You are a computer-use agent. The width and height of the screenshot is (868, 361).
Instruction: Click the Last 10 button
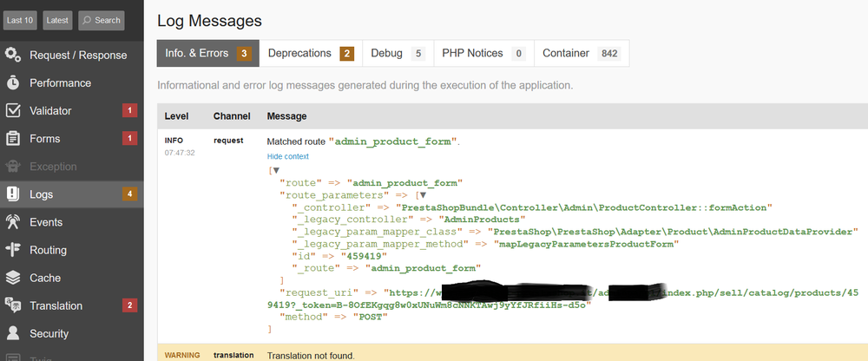[20, 21]
